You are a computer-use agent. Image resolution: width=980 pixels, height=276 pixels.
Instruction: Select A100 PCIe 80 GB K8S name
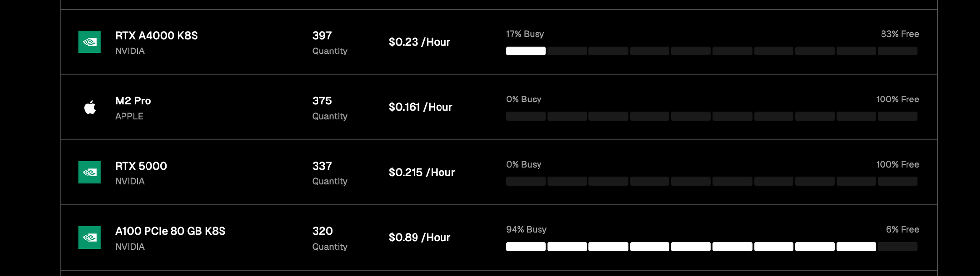click(170, 231)
